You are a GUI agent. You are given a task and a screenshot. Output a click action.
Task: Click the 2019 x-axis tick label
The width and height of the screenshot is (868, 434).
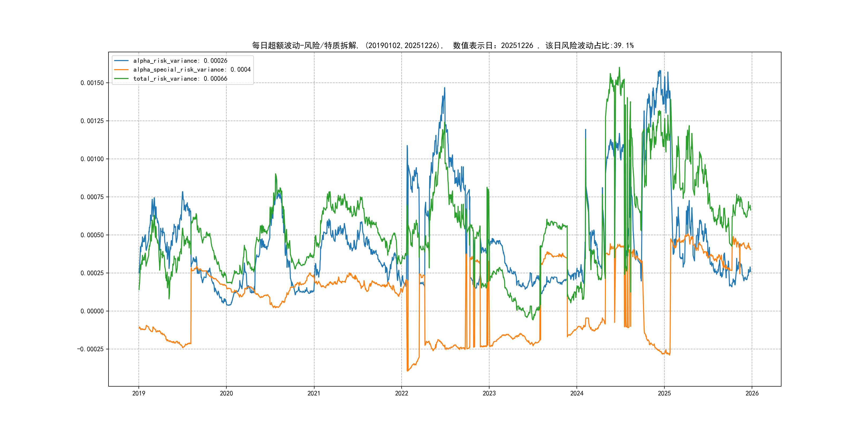click(x=139, y=393)
